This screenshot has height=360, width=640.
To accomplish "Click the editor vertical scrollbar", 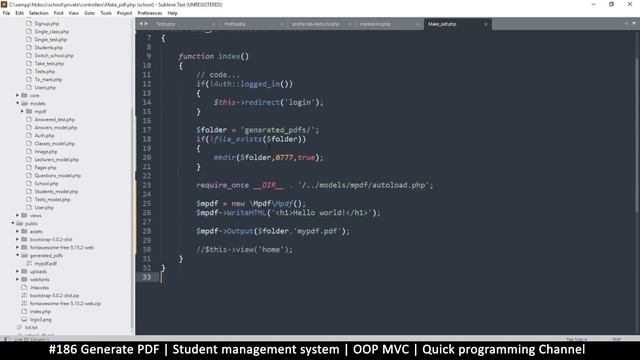I will pos(637,135).
